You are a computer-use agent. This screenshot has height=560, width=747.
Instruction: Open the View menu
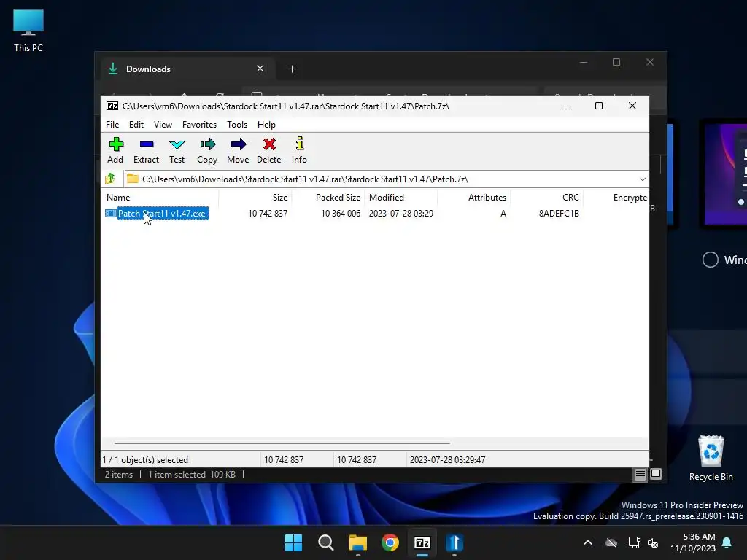click(x=163, y=124)
